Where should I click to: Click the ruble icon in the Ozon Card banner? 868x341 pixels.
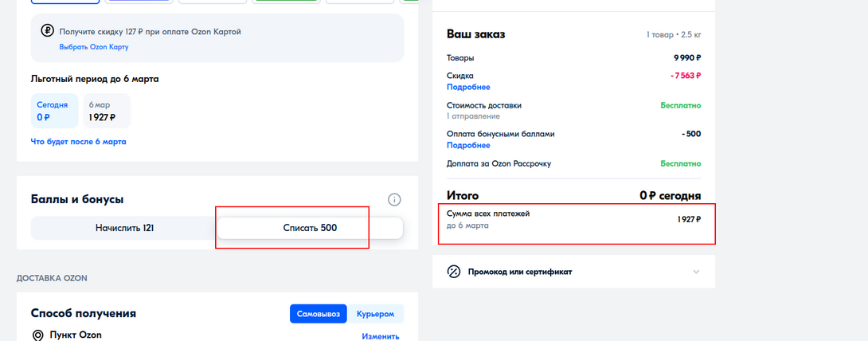pos(47,31)
